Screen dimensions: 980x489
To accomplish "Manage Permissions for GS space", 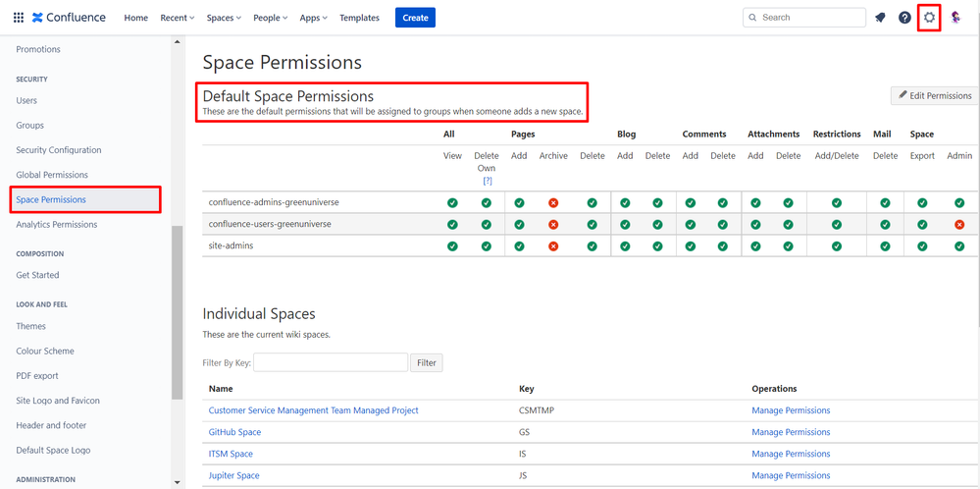I will [x=791, y=432].
